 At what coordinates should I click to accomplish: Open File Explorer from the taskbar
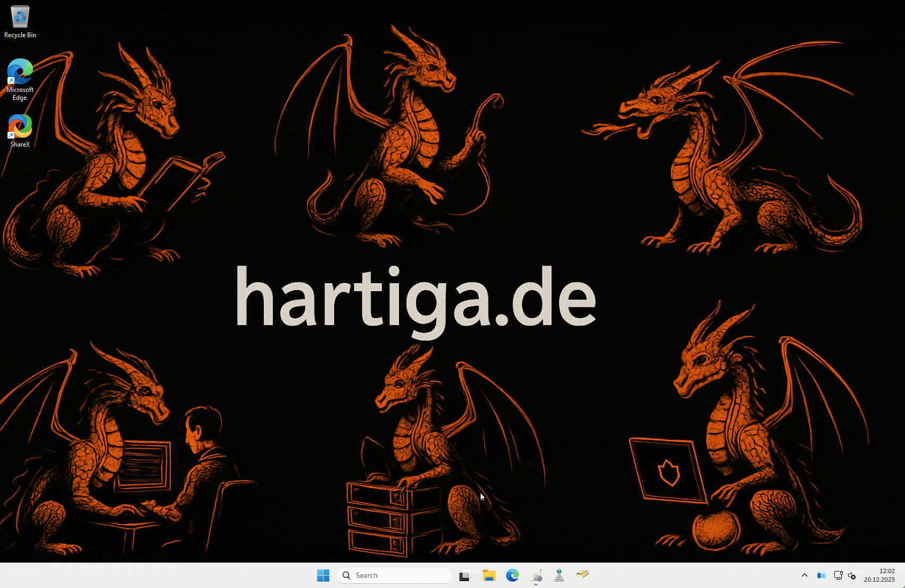(x=489, y=575)
